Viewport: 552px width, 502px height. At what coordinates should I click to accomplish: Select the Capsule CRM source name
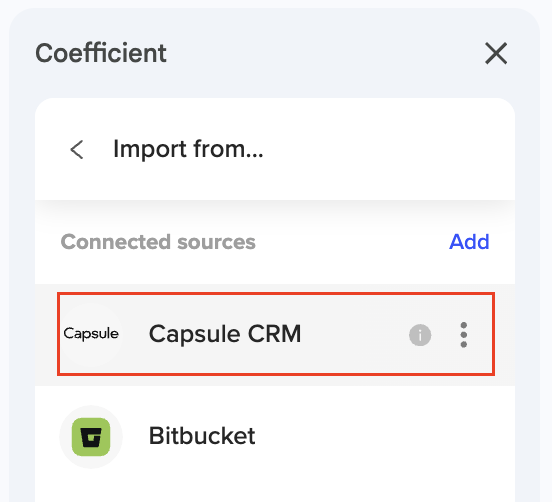click(x=225, y=334)
